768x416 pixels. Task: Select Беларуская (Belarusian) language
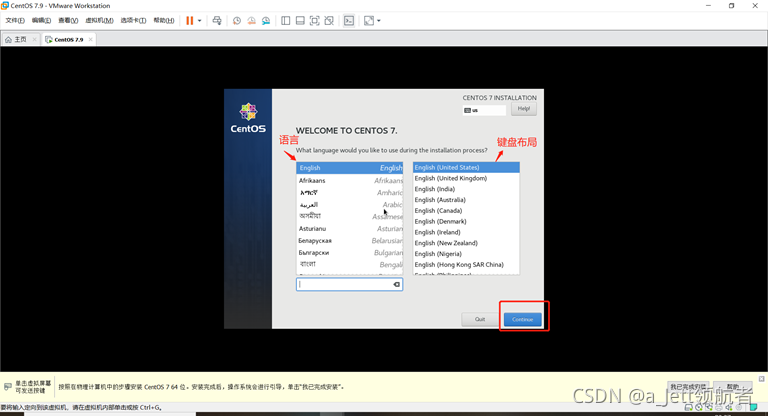tap(350, 241)
